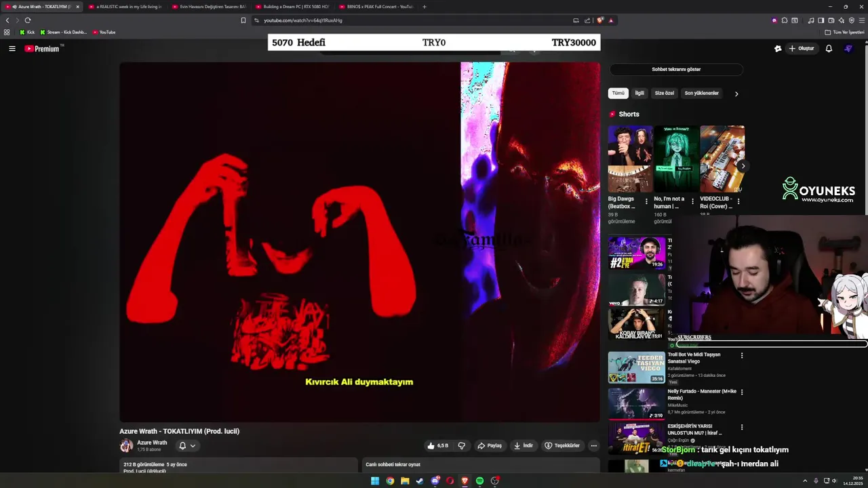The width and height of the screenshot is (868, 488).
Task: Show more filter chips with right arrow
Action: [x=736, y=94]
